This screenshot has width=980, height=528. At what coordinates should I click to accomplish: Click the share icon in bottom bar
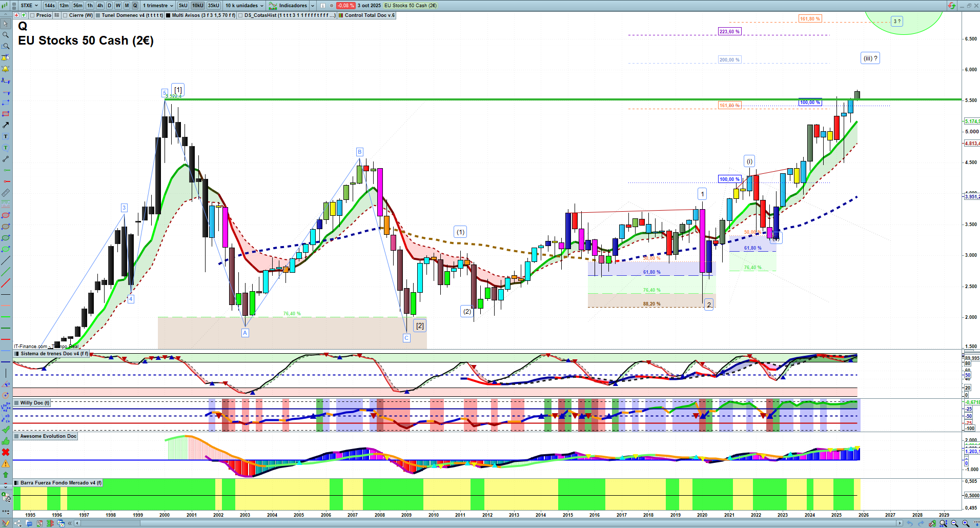click(18, 523)
